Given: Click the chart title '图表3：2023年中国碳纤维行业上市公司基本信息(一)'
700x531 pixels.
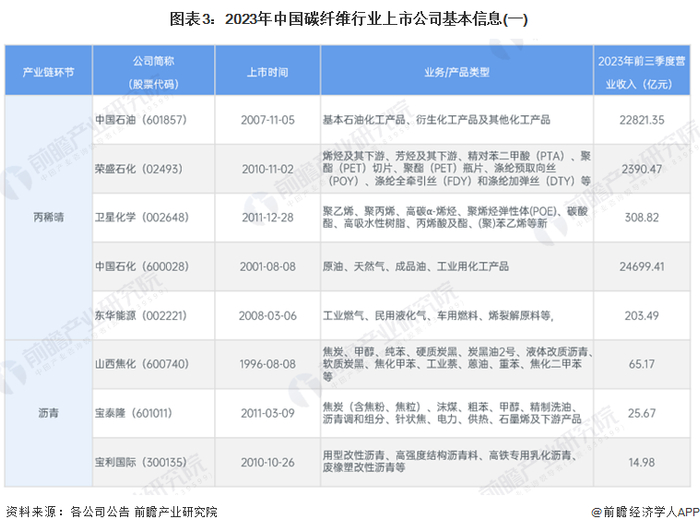Looking at the screenshot, I should [349, 19].
